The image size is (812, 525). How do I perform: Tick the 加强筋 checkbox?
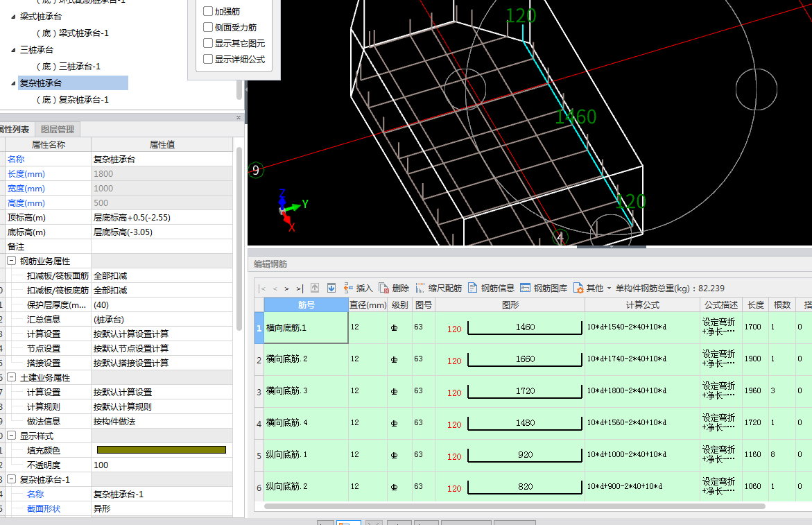208,11
